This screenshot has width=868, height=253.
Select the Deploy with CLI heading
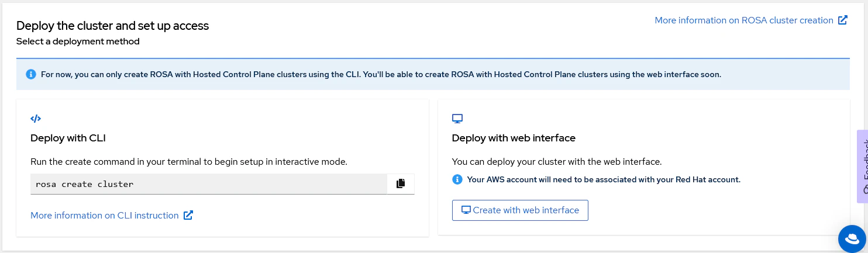pos(68,138)
